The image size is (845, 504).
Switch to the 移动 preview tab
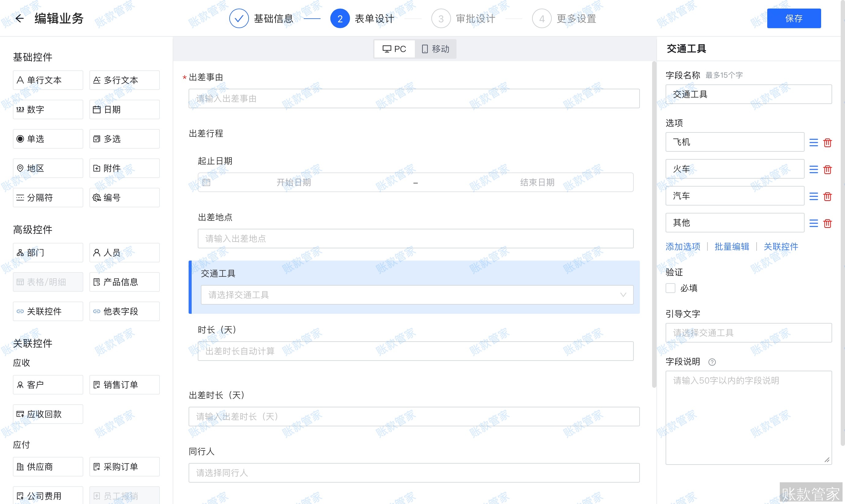(435, 49)
